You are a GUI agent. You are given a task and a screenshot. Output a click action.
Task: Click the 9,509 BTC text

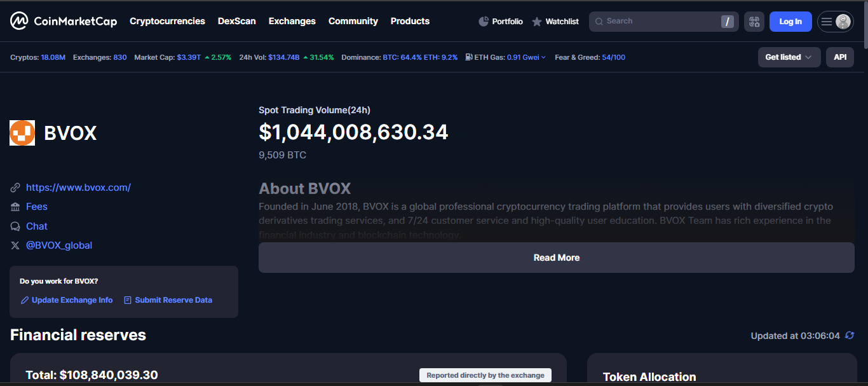(x=282, y=155)
